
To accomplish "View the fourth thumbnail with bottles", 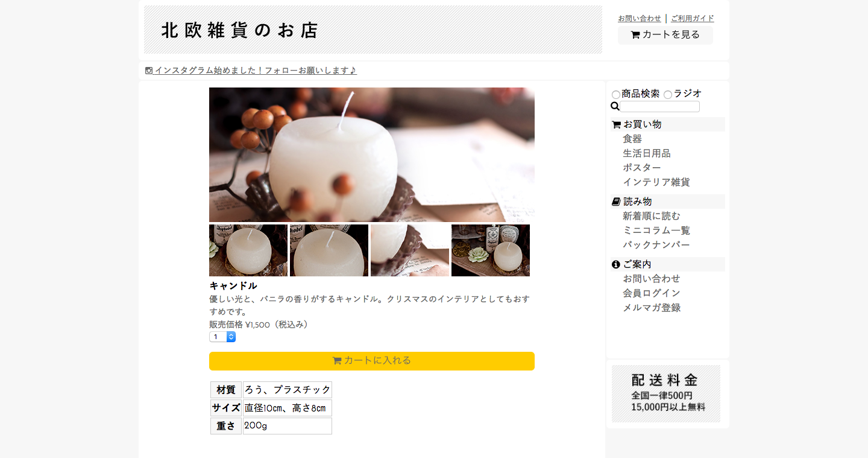I will pyautogui.click(x=491, y=250).
